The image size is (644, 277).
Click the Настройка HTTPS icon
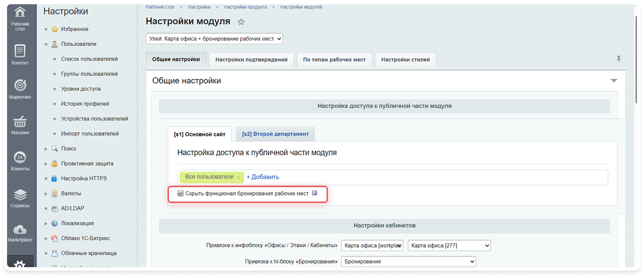pos(54,178)
